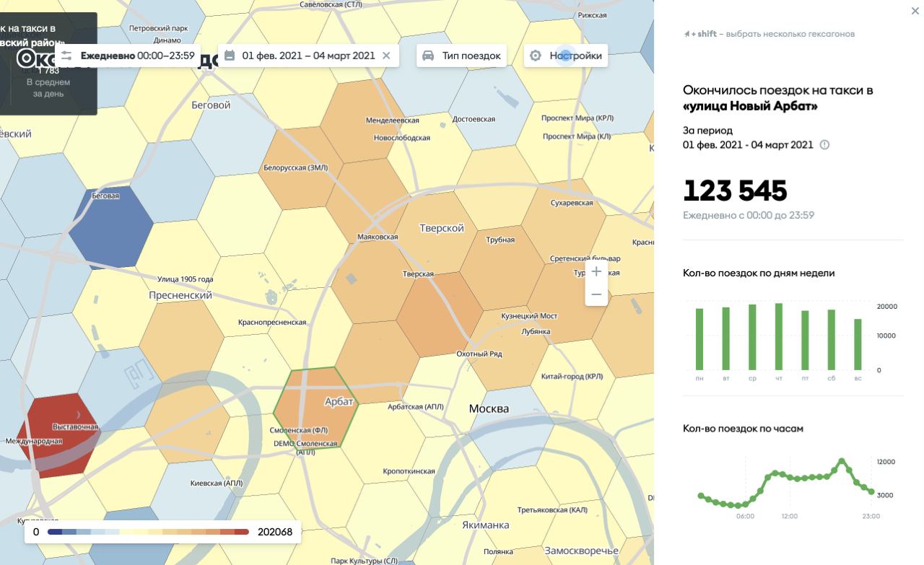The width and height of the screenshot is (924, 565).
Task: Zoom in the map with plus button
Action: tap(596, 271)
